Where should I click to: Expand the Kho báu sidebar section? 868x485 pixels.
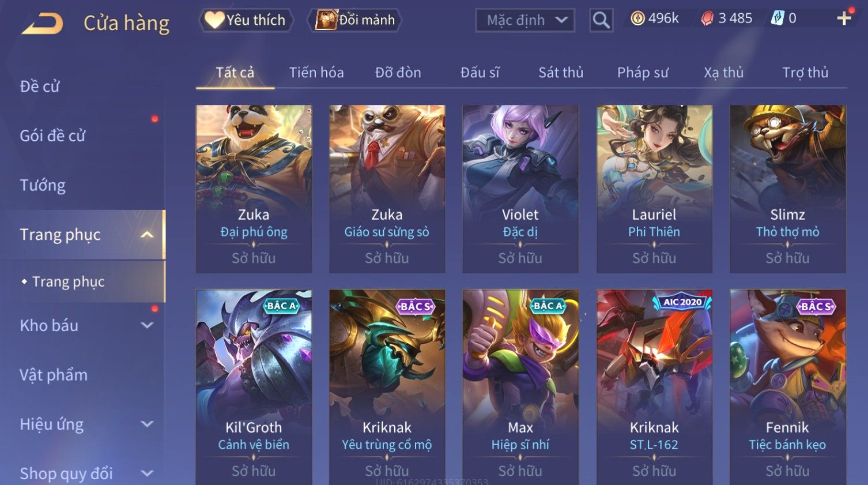click(x=147, y=325)
